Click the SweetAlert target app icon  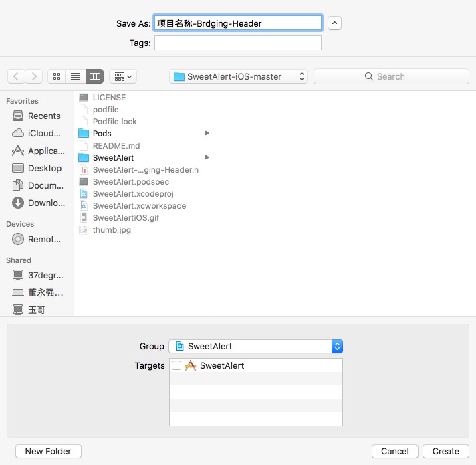point(191,365)
